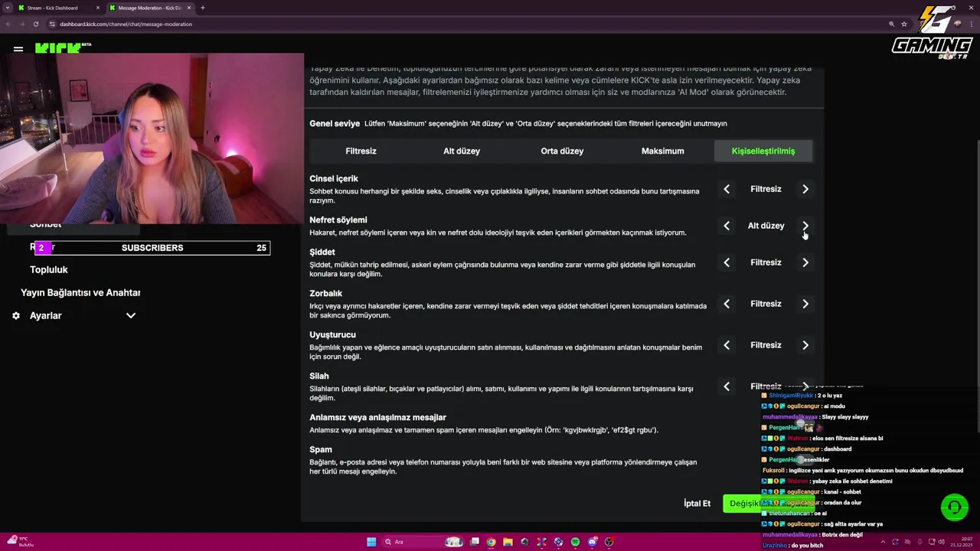Increase Nefret söylemi filter with right arrow
This screenshot has height=551, width=980.
pyautogui.click(x=805, y=226)
